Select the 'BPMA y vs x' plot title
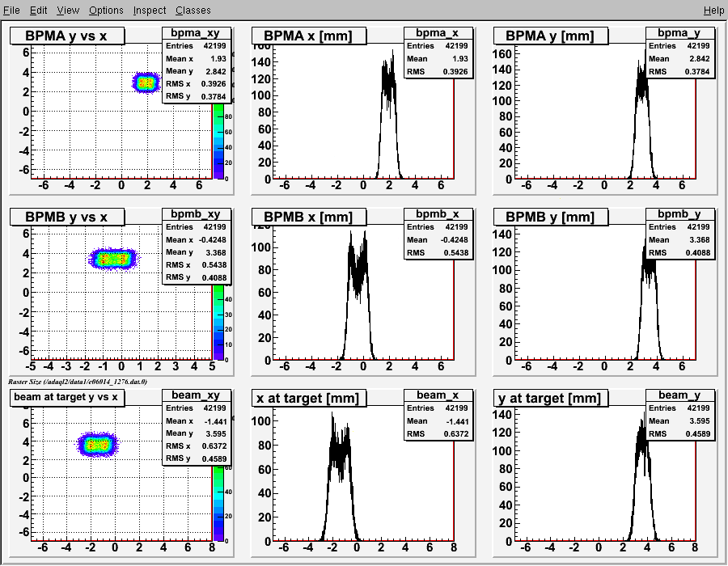Screen dimensions: 728x566 (x=67, y=36)
